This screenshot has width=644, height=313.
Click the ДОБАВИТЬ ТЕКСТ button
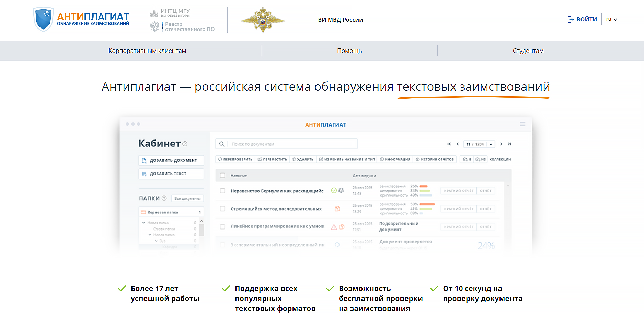tap(171, 174)
